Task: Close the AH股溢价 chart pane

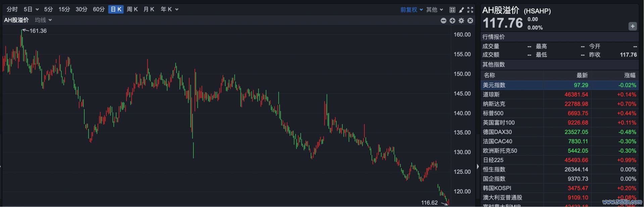Action: (470, 21)
